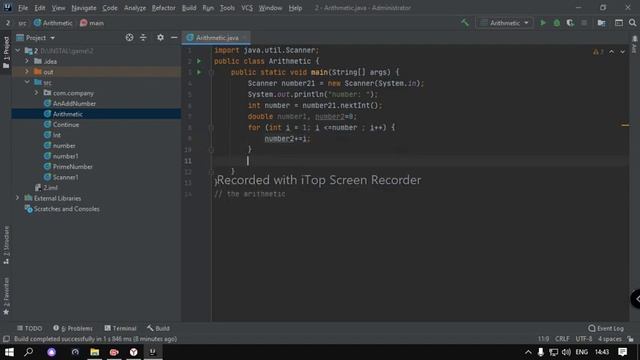Expand the com.company package

[36, 93]
